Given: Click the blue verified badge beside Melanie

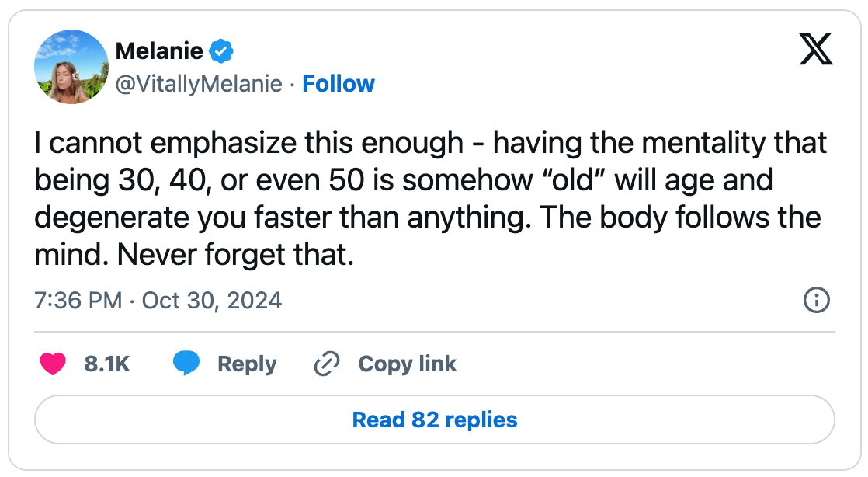Looking at the screenshot, I should point(222,52).
